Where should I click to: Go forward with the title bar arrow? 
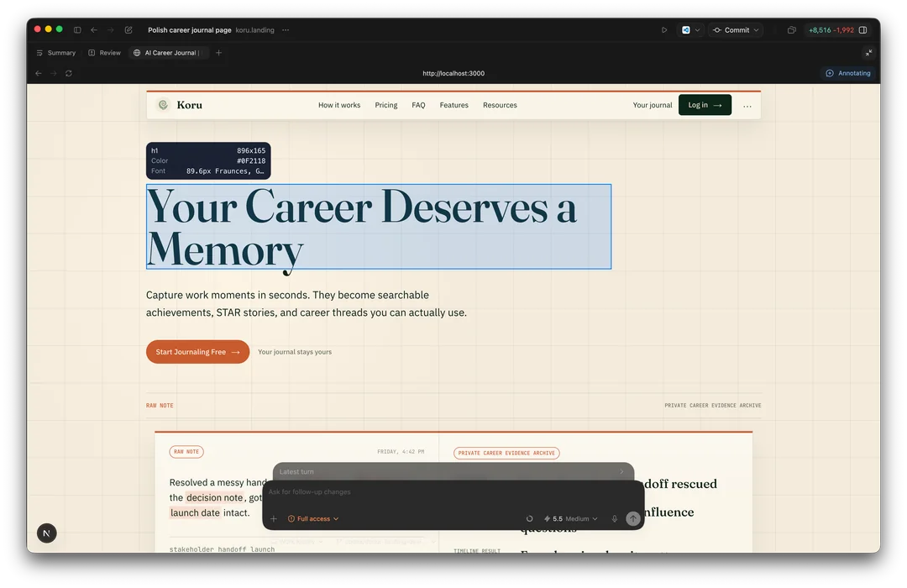click(x=110, y=30)
